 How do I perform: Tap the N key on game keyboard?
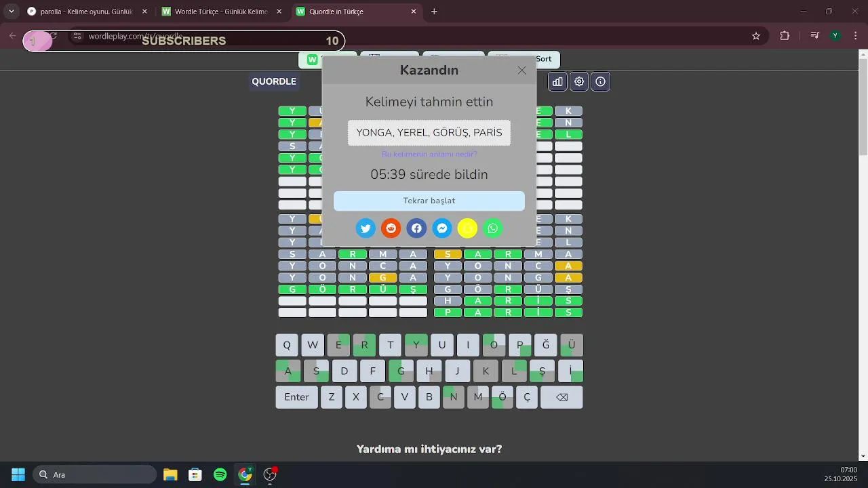454,397
